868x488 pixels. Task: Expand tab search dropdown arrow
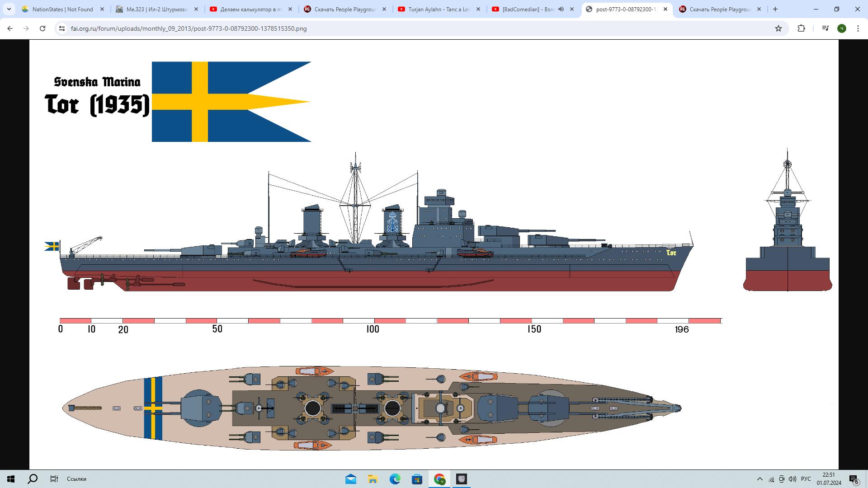pyautogui.click(x=9, y=9)
